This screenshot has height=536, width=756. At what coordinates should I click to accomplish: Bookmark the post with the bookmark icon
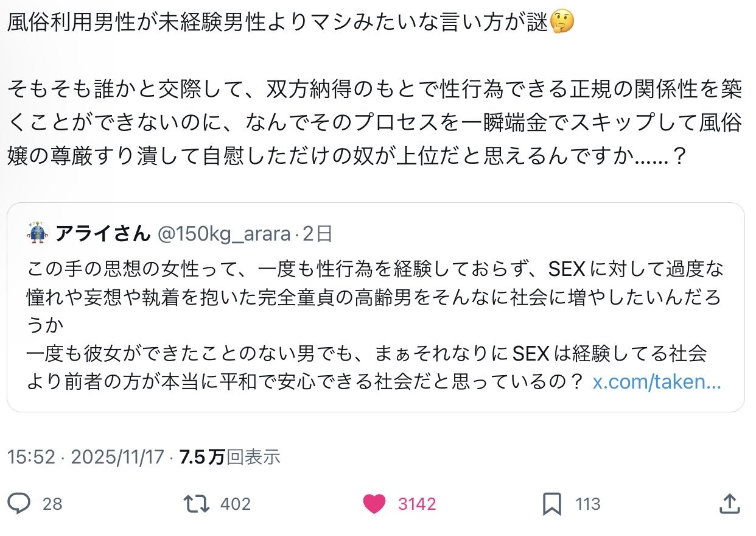coord(551,504)
